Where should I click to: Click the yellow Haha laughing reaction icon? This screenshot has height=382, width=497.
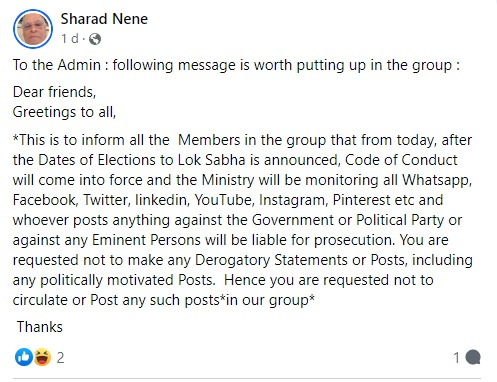coord(42,357)
